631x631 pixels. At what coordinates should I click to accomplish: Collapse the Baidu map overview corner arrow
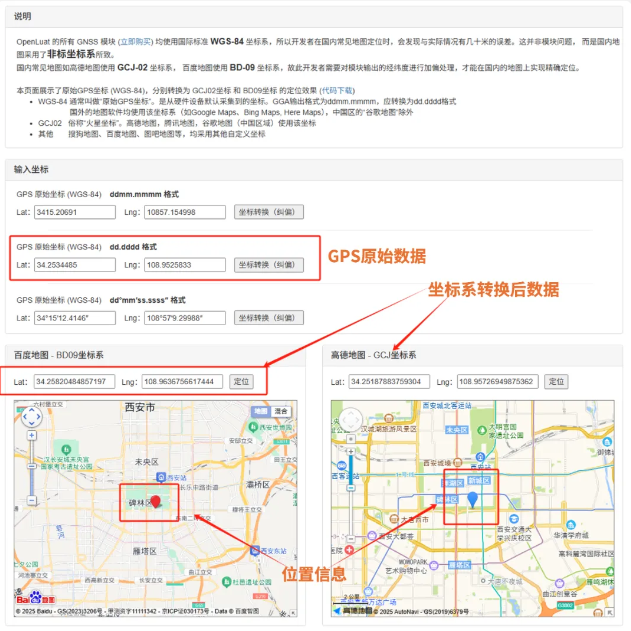[x=293, y=613]
